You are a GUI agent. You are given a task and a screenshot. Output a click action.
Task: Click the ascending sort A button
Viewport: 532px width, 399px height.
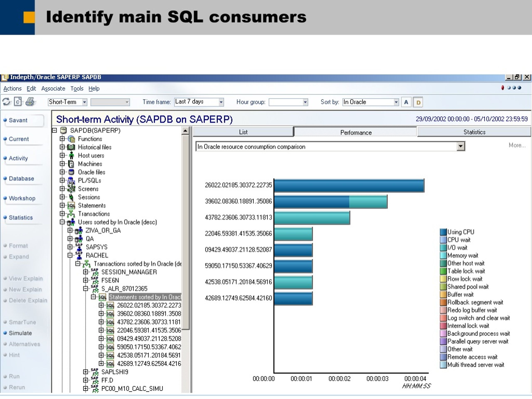click(x=406, y=102)
